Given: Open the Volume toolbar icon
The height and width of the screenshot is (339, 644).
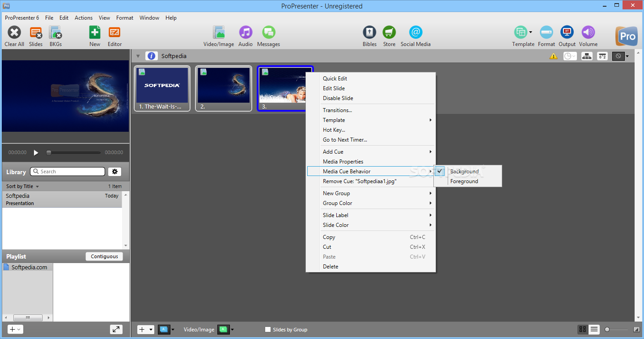Looking at the screenshot, I should pyautogui.click(x=588, y=33).
